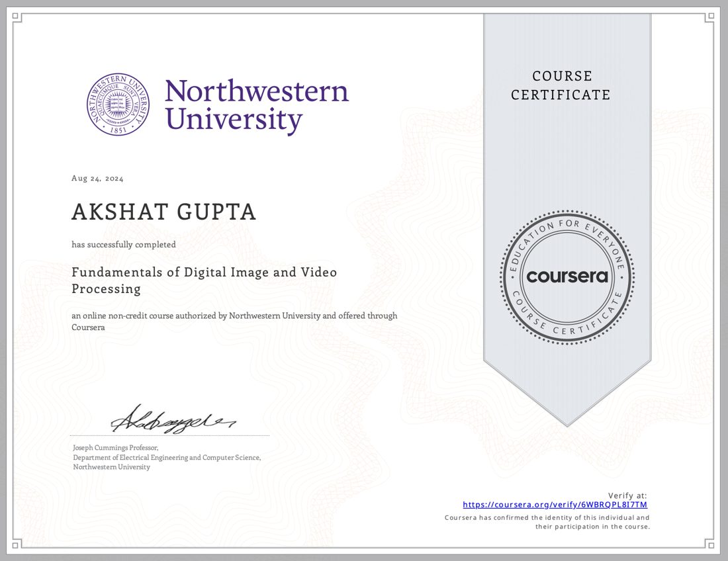Click the text 'has successfully completed'
This screenshot has width=728, height=561.
point(124,245)
